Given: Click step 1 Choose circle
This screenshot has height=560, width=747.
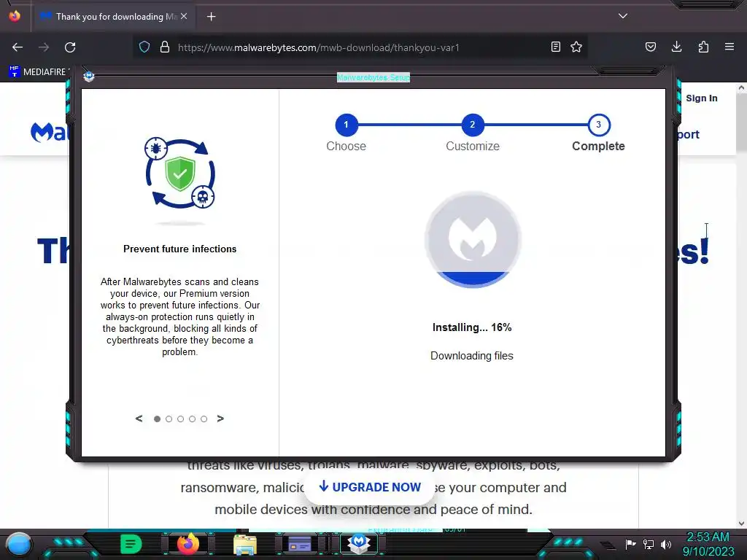Looking at the screenshot, I should coord(346,125).
